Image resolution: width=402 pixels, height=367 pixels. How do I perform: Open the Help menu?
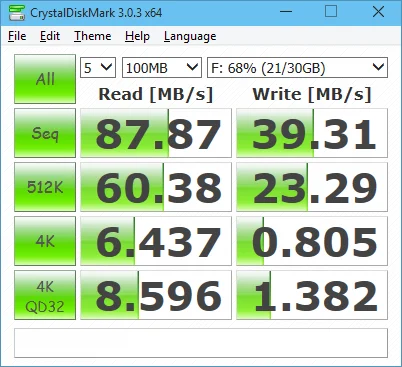pos(137,36)
